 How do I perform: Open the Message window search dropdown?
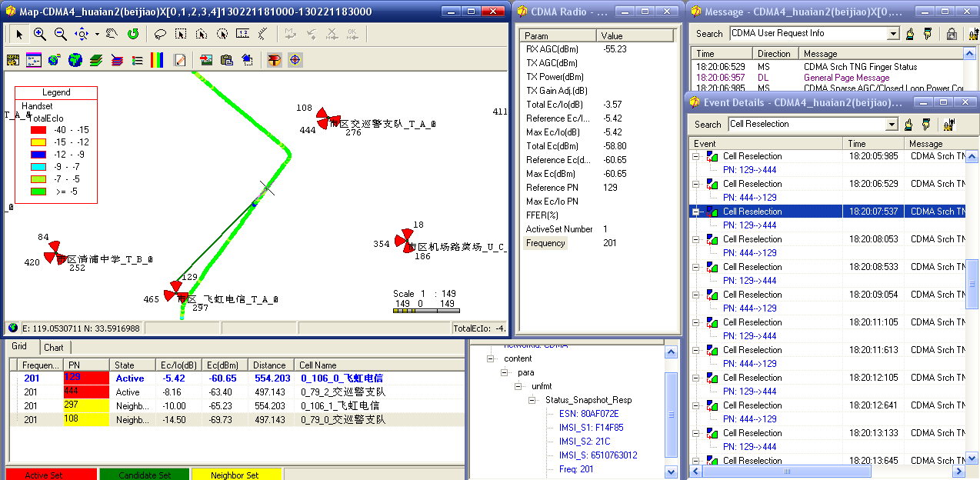tap(893, 34)
